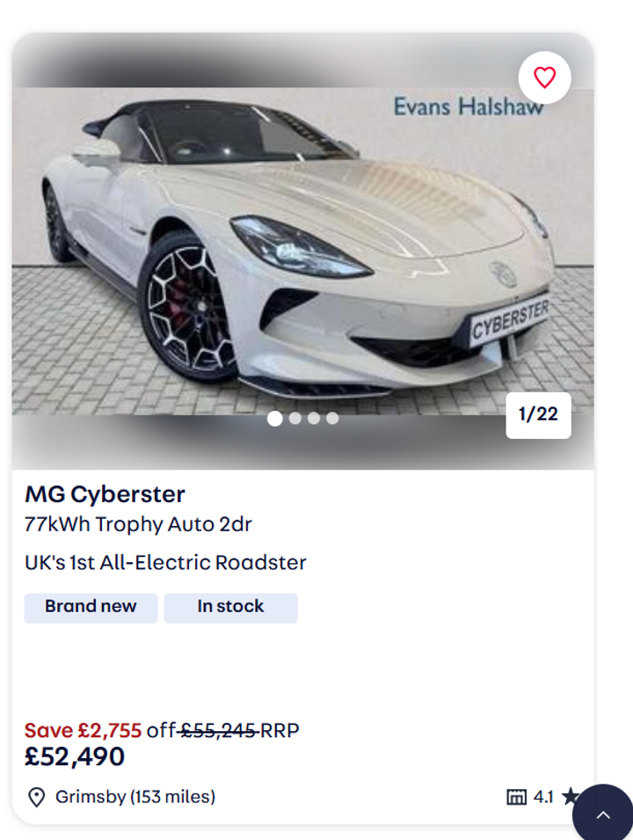Click the dealer building icon beside the 4.1 rating
The width and height of the screenshot is (633, 840).
(516, 797)
